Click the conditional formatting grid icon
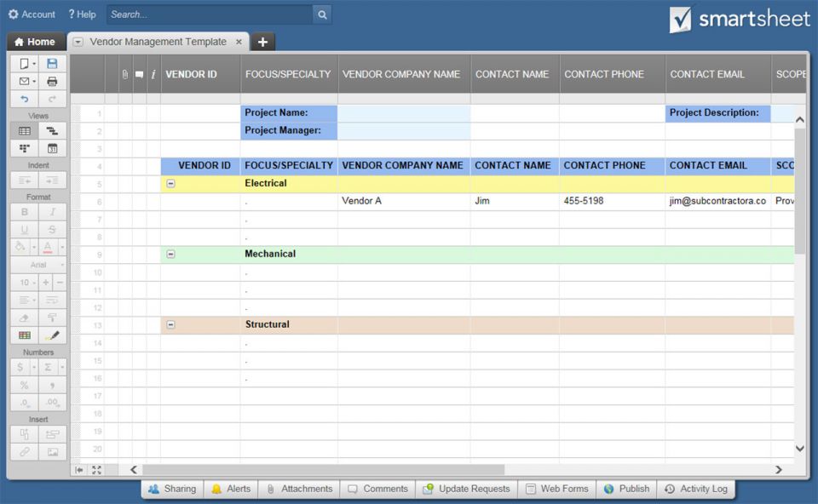This screenshot has width=818, height=504. [x=24, y=335]
